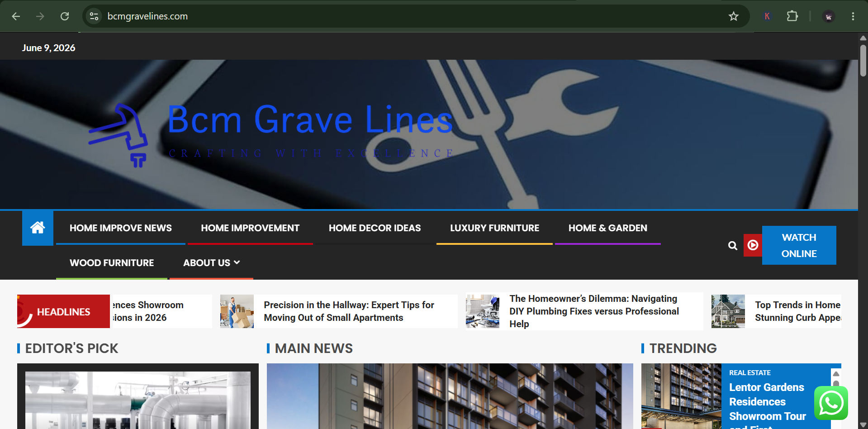
Task: Click the scrollbar up arrow at top
Action: click(863, 38)
